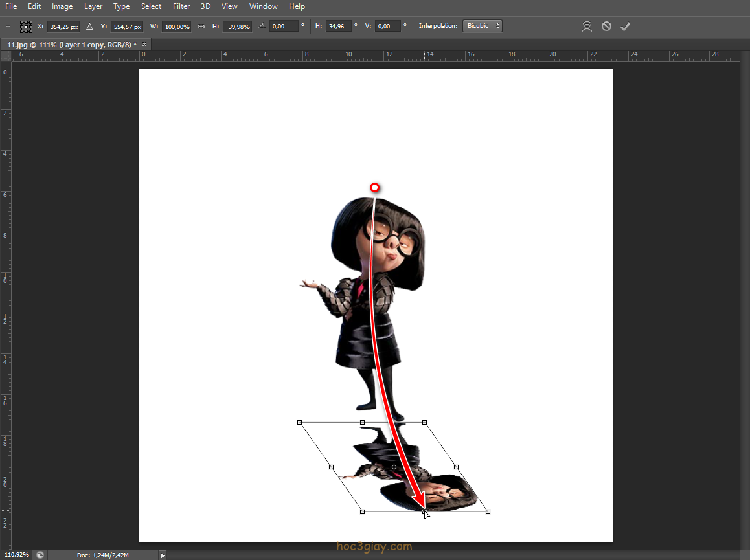Open the Interpolation Bicubic dropdown
This screenshot has width=750, height=560.
tap(482, 26)
